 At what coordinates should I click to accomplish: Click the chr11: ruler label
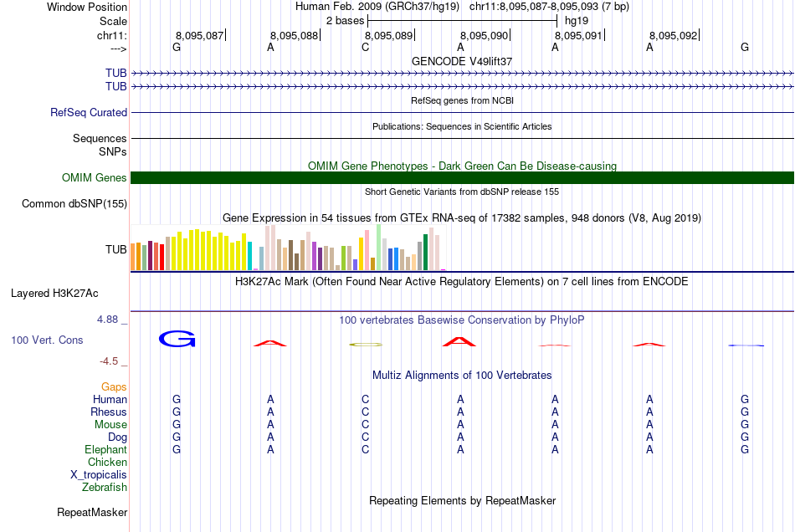pos(112,35)
